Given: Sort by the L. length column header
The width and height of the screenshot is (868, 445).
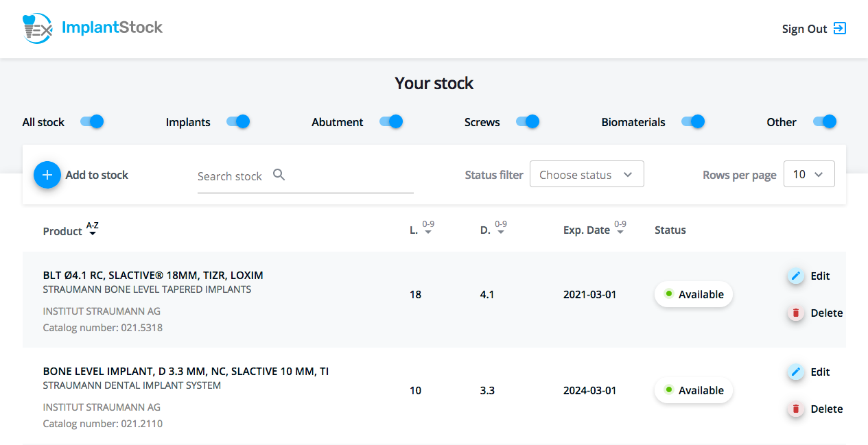Looking at the screenshot, I should point(414,230).
